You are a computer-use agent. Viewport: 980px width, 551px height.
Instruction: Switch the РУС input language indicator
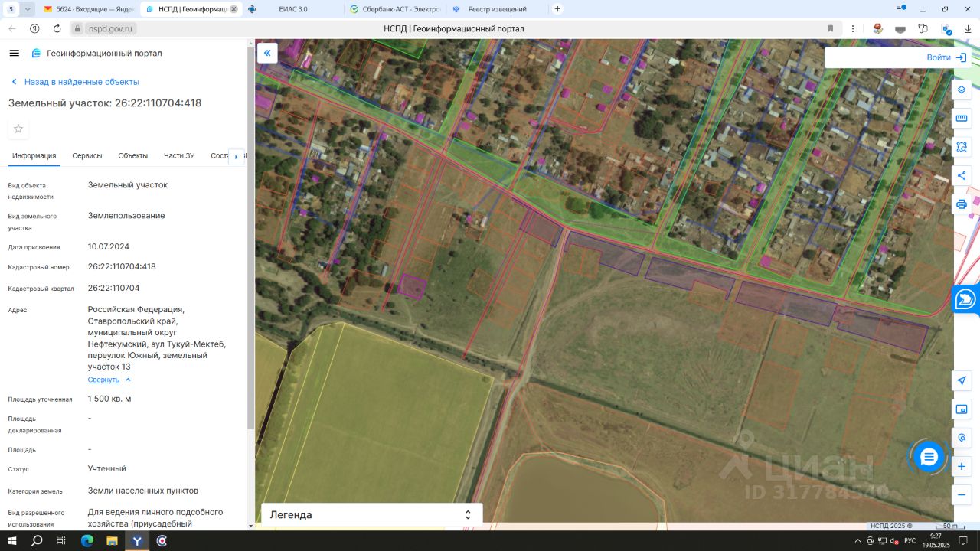click(x=910, y=541)
